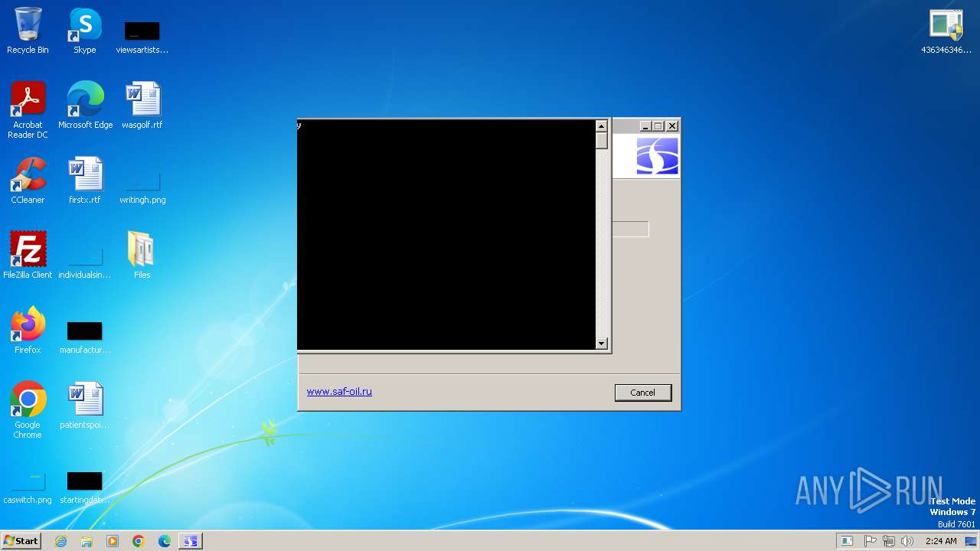The image size is (980, 551).
Task: Open the network tray icon
Action: point(889,541)
